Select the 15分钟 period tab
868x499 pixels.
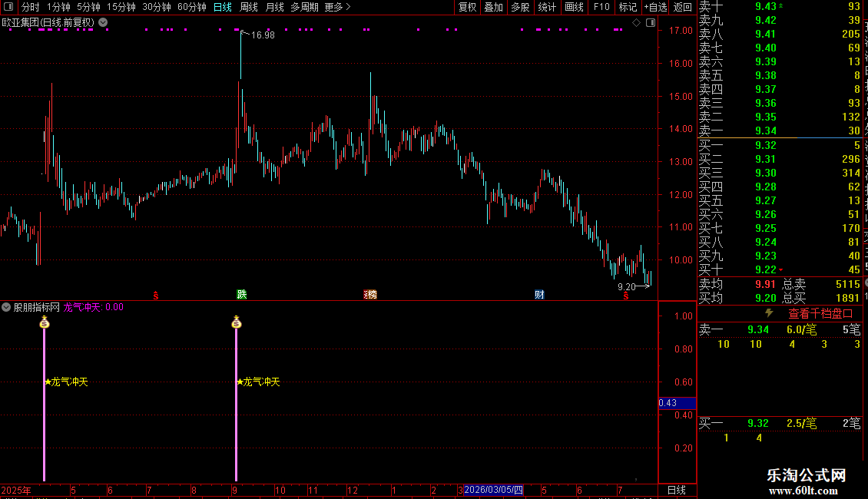121,7
